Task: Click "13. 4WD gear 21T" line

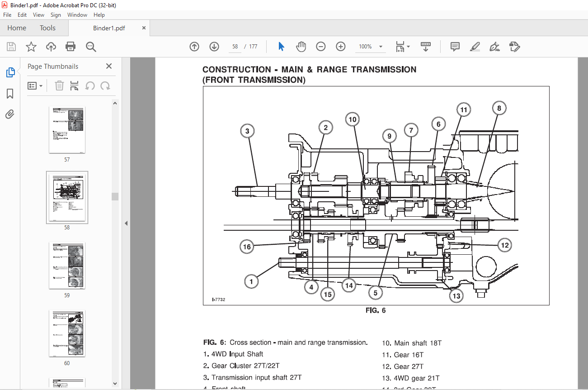Action: 411,379
